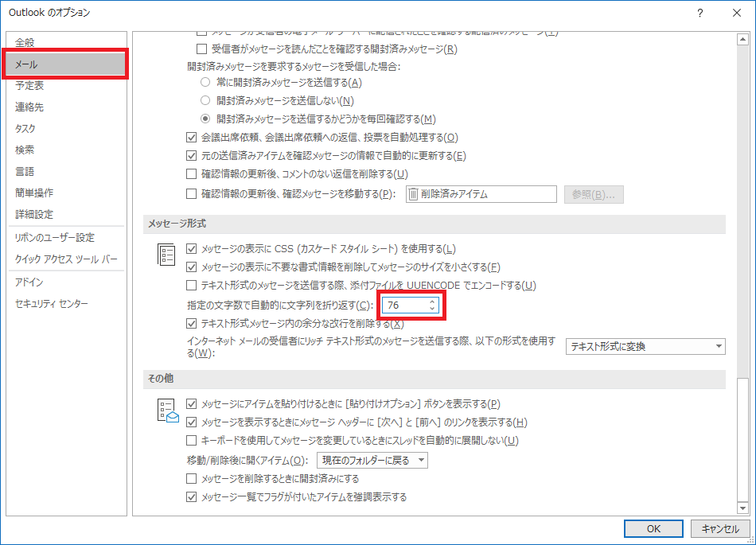756x545 pixels.
Task: Open クイック アクセス ツール バー category
Action: (66, 259)
